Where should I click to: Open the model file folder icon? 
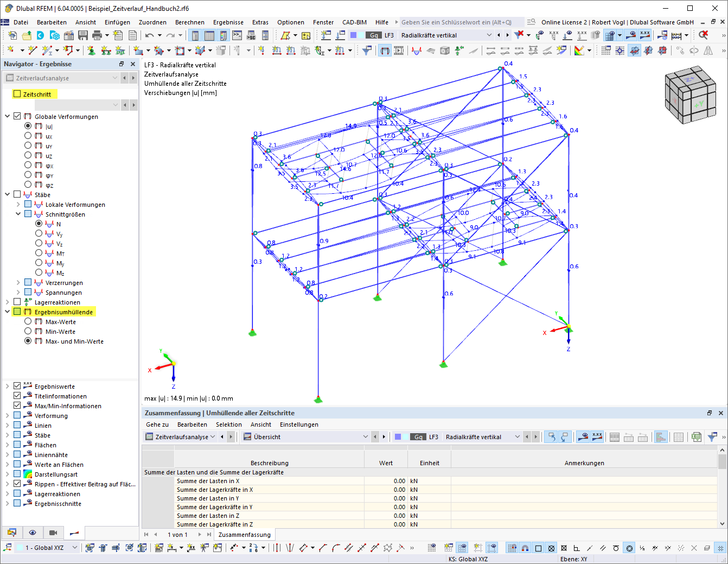(x=27, y=35)
